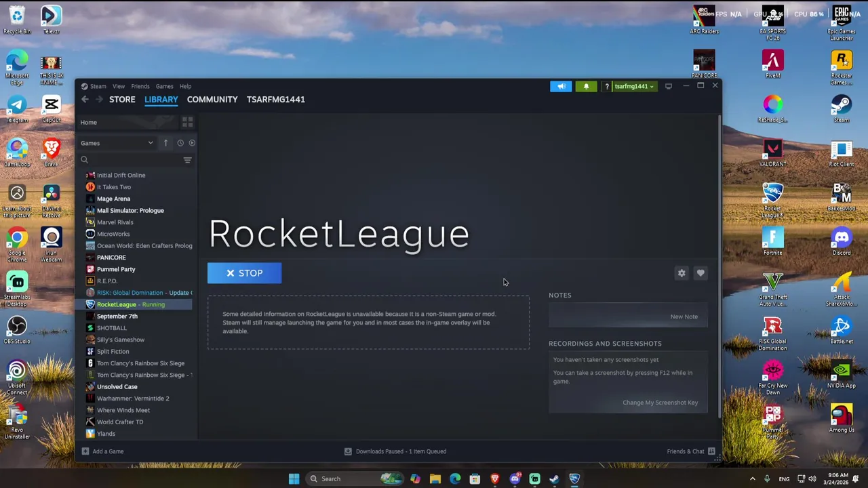The height and width of the screenshot is (488, 868).
Task: Select Pummel Party in library
Action: 116,269
